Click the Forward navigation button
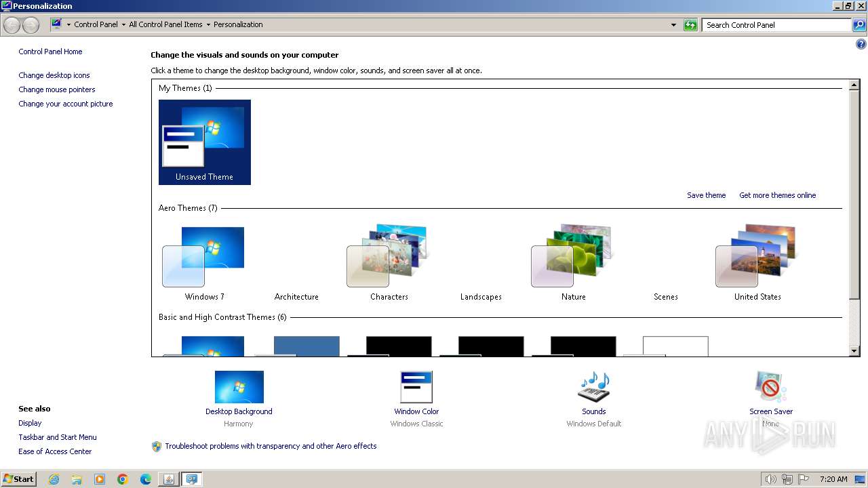This screenshot has height=488, width=868. [x=31, y=25]
